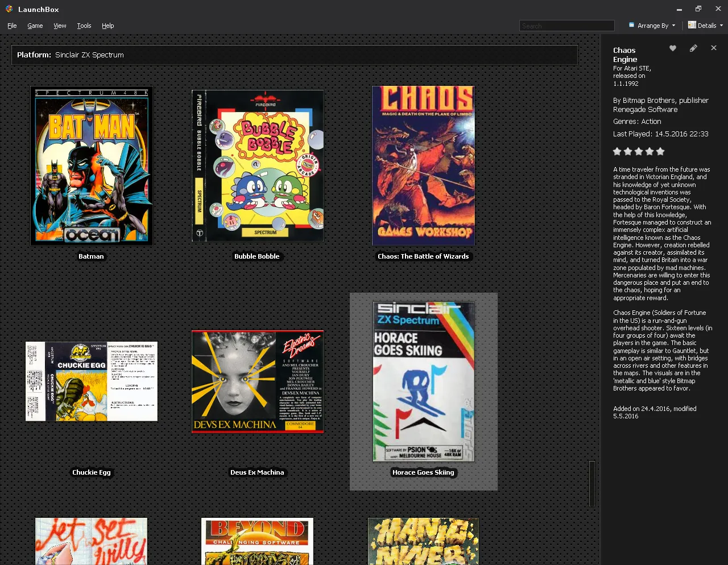Image resolution: width=728 pixels, height=565 pixels.
Task: Focus the Search input field
Action: tap(567, 26)
